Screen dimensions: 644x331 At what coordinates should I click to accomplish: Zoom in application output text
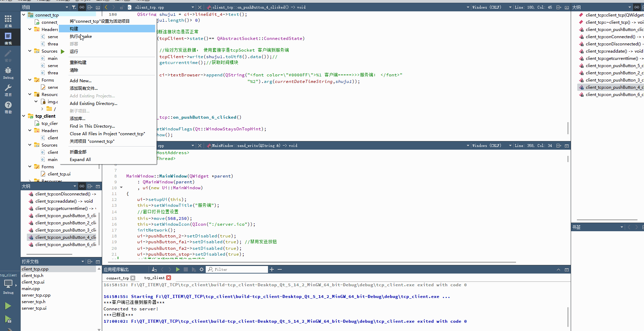(272, 269)
